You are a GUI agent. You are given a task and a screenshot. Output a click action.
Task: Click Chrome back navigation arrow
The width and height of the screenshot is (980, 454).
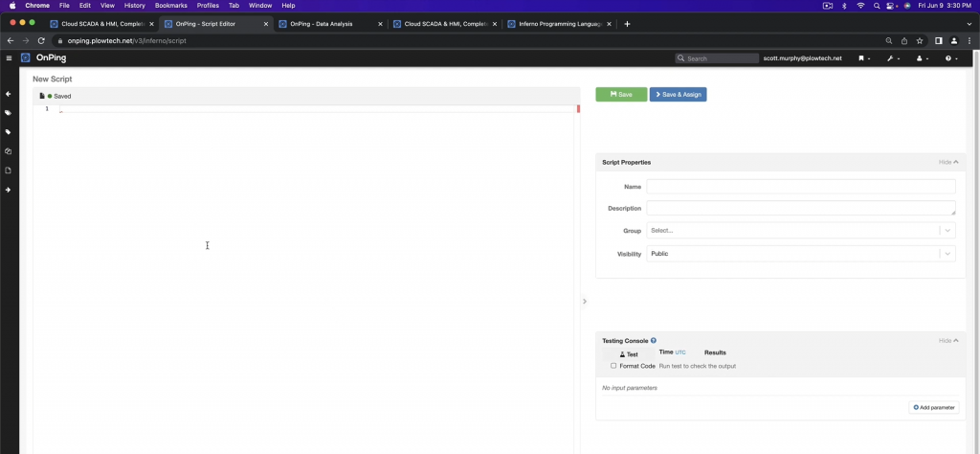click(x=10, y=40)
